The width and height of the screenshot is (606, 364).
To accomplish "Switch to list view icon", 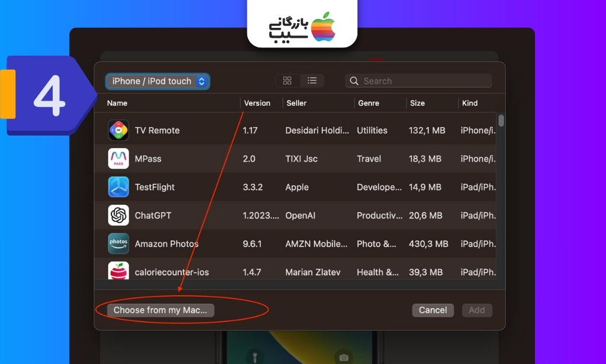I will [312, 80].
